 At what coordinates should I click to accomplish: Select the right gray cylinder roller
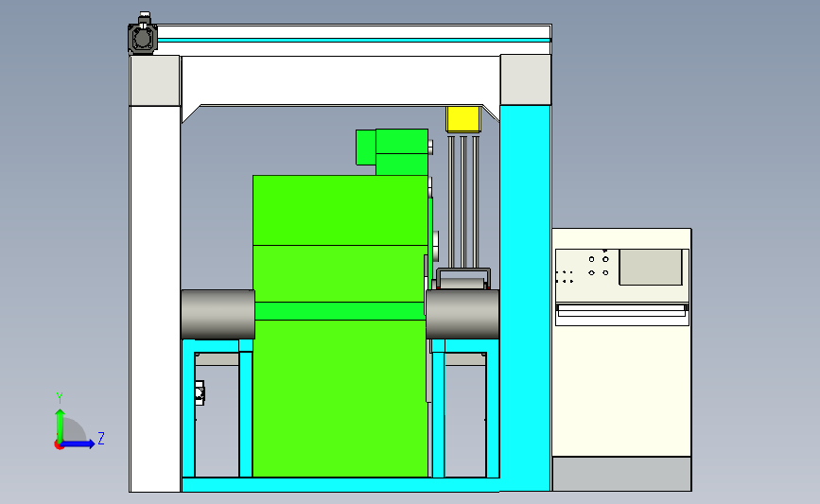coord(462,314)
